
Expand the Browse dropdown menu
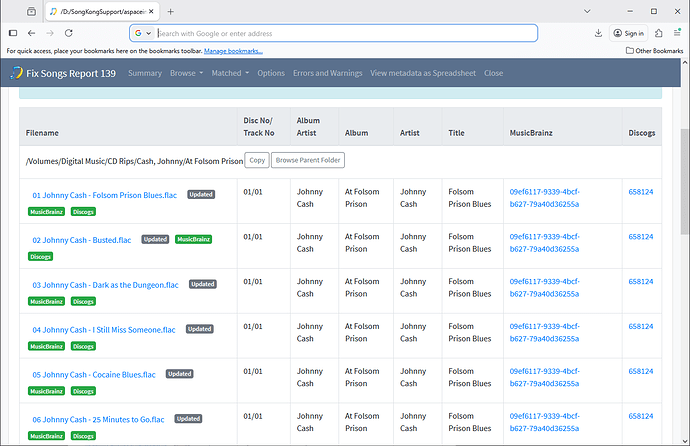point(186,73)
